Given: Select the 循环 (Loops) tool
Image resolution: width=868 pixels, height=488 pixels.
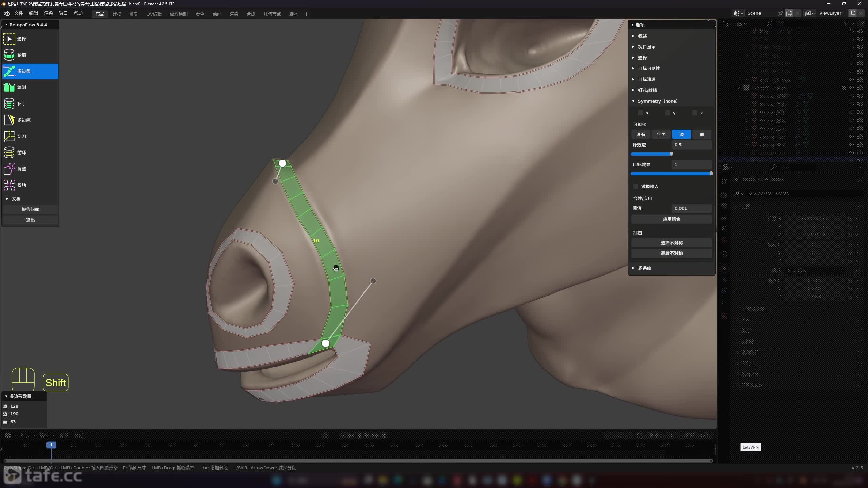Looking at the screenshot, I should (x=21, y=152).
